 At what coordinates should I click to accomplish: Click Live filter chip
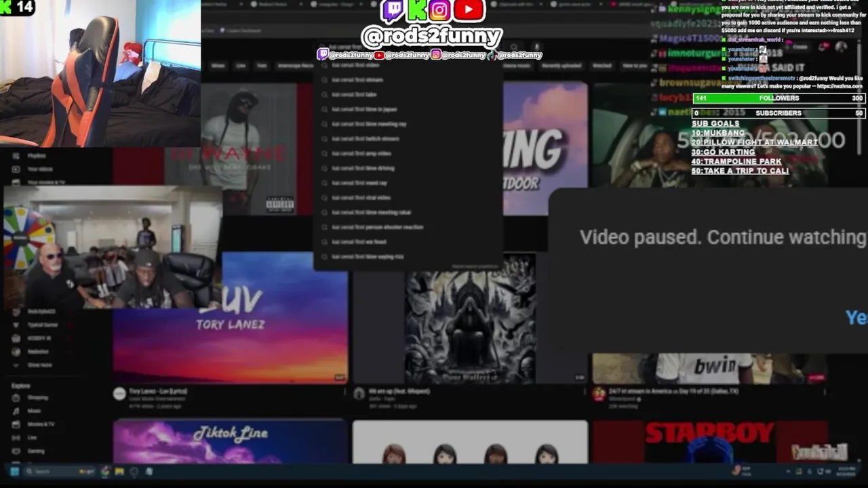point(240,66)
